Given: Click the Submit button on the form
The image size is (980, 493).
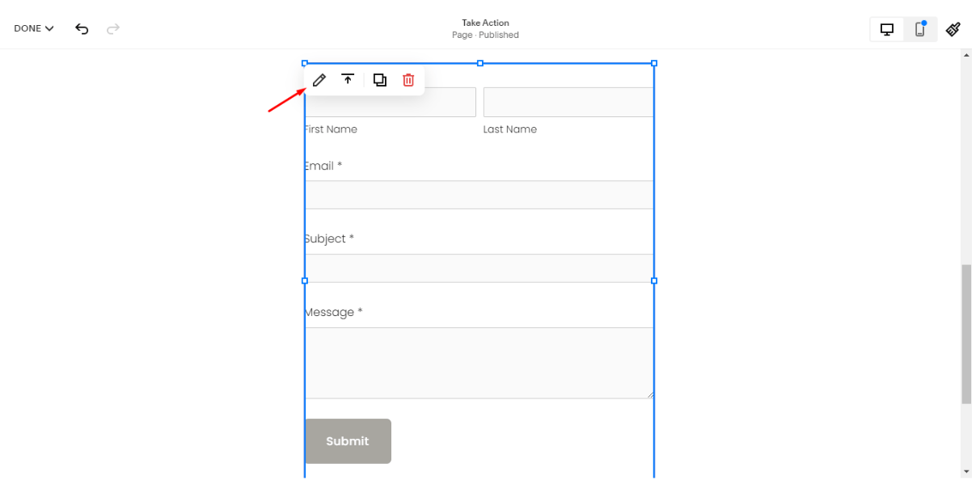Looking at the screenshot, I should click(347, 441).
